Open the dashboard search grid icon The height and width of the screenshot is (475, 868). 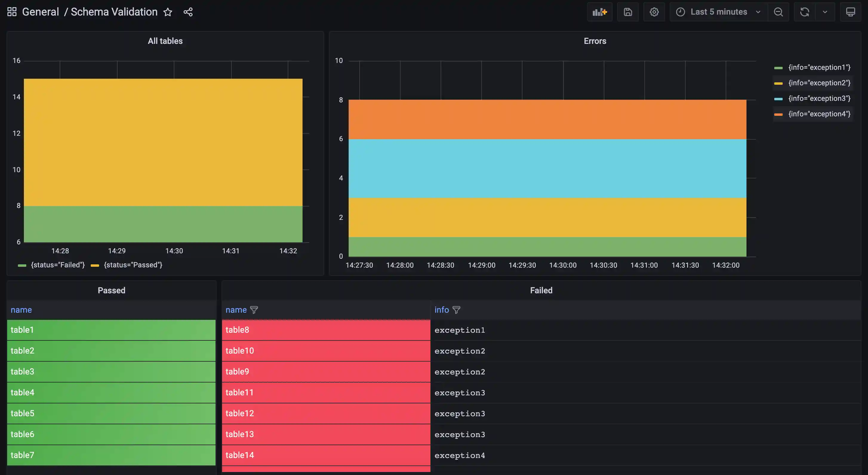[12, 12]
